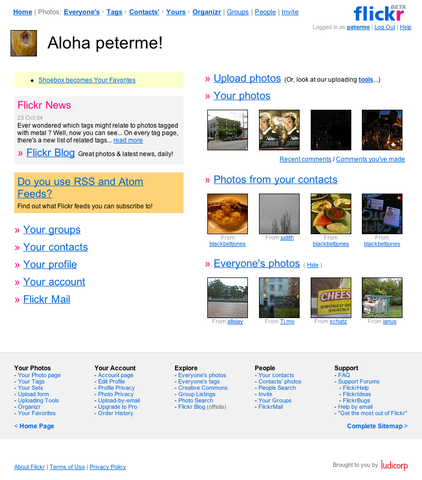The height and width of the screenshot is (480, 422).
Task: Open Shoebox becomes Your Favorites announcement
Action: 87,80
